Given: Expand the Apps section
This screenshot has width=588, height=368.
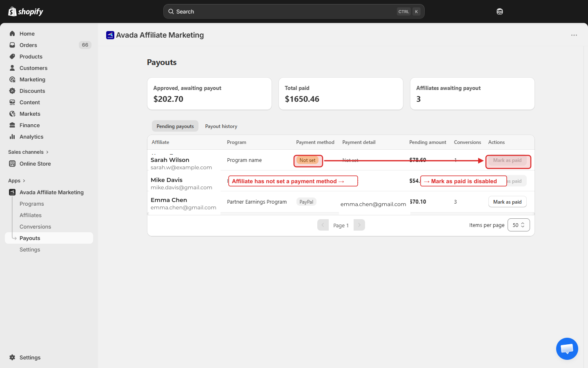Looking at the screenshot, I should click(17, 181).
